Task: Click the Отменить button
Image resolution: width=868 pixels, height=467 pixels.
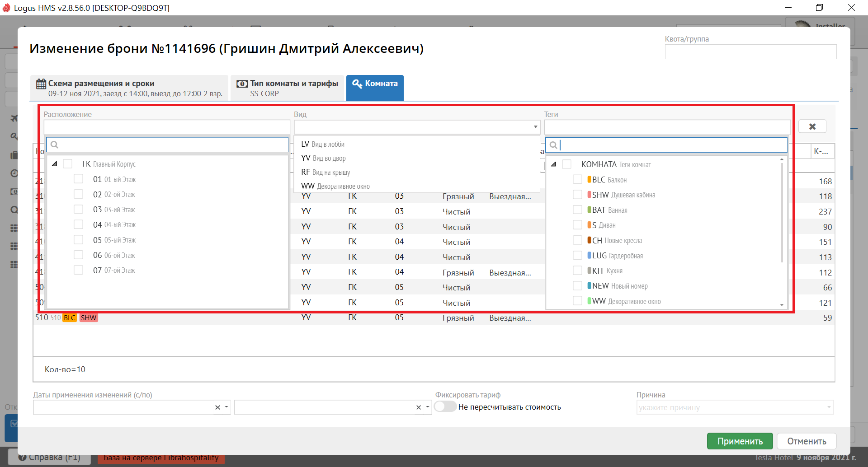Action: tap(807, 441)
